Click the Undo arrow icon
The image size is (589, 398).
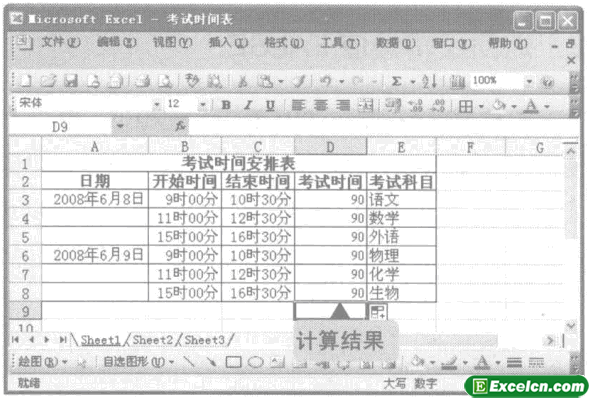[325, 81]
